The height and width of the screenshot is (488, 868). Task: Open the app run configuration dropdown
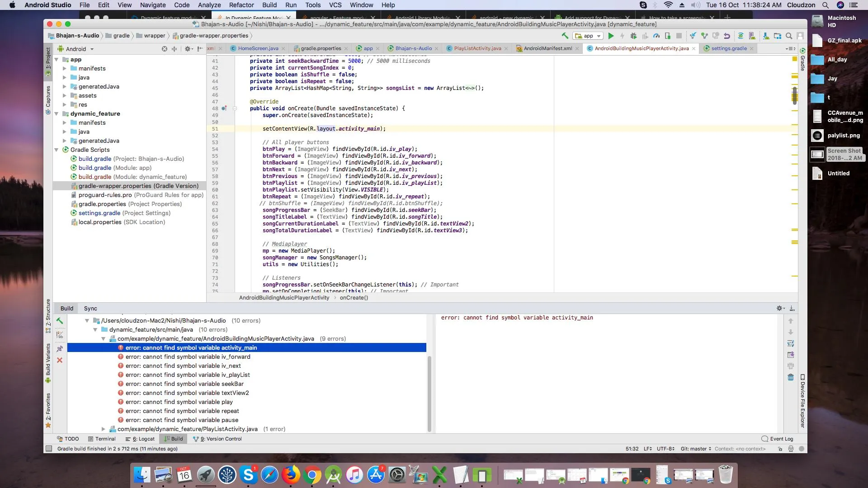(x=588, y=36)
